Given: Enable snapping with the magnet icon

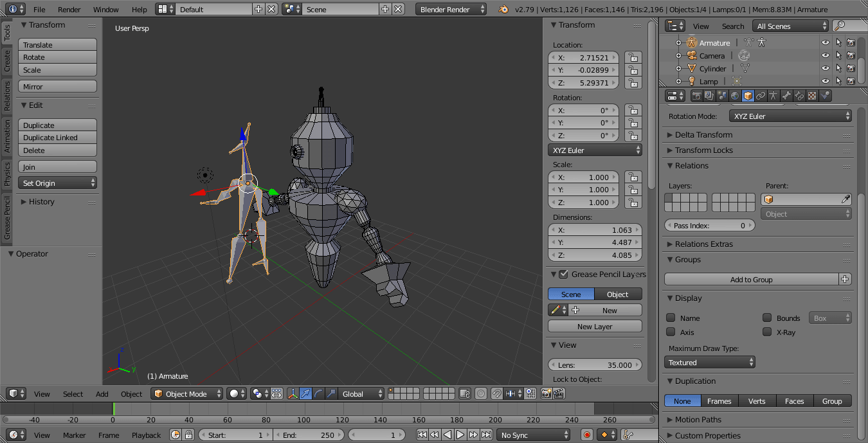Looking at the screenshot, I should click(x=497, y=393).
